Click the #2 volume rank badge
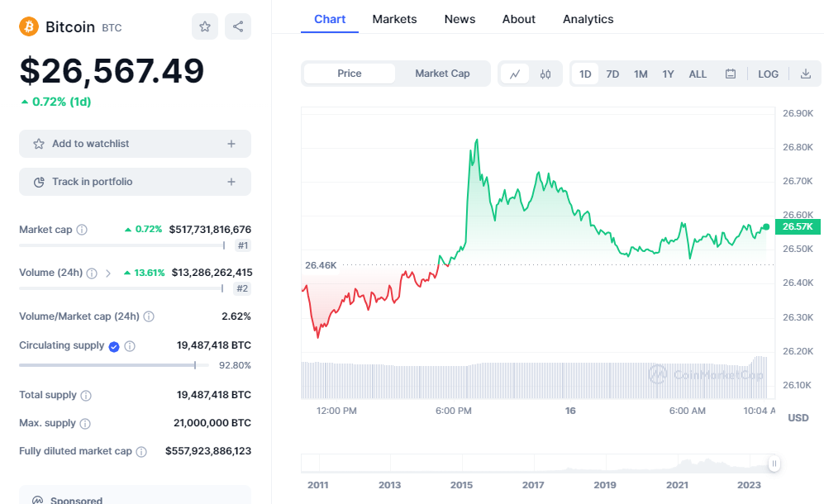Viewport: 824px width, 504px height. pyautogui.click(x=242, y=288)
